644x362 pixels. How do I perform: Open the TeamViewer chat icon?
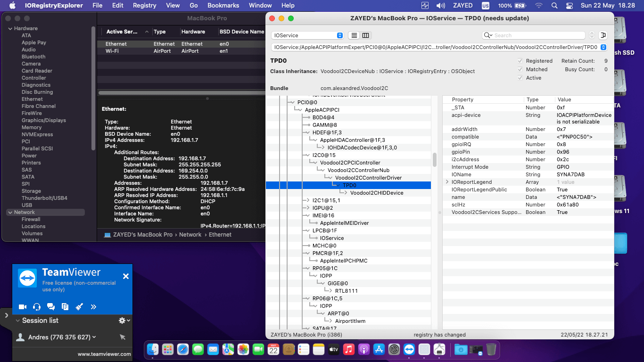[x=51, y=307]
